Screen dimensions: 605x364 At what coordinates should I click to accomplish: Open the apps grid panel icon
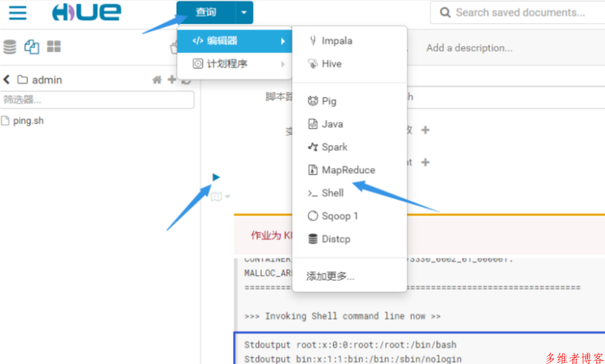pos(54,46)
